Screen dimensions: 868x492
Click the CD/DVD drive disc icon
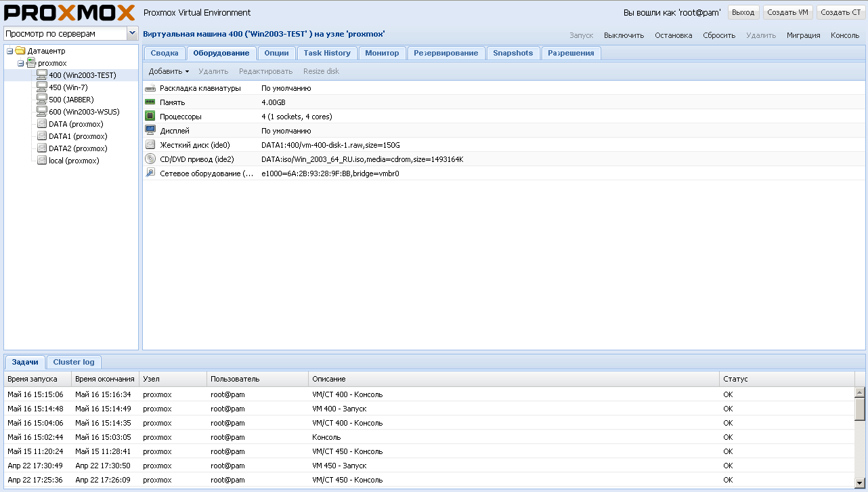point(150,159)
